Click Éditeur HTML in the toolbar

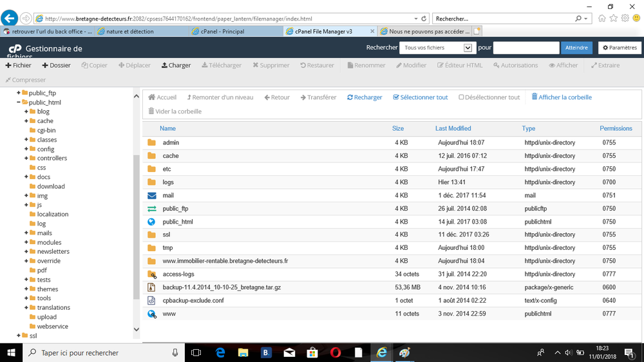pyautogui.click(x=460, y=65)
